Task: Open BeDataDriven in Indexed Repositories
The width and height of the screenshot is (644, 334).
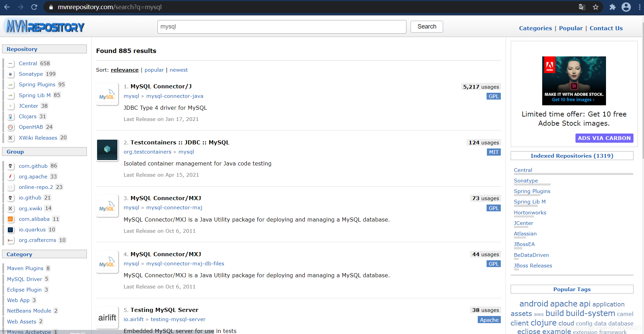Action: point(531,255)
